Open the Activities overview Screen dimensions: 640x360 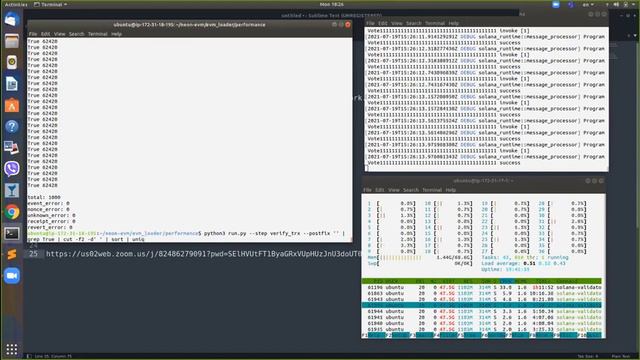pyautogui.click(x=16, y=4)
